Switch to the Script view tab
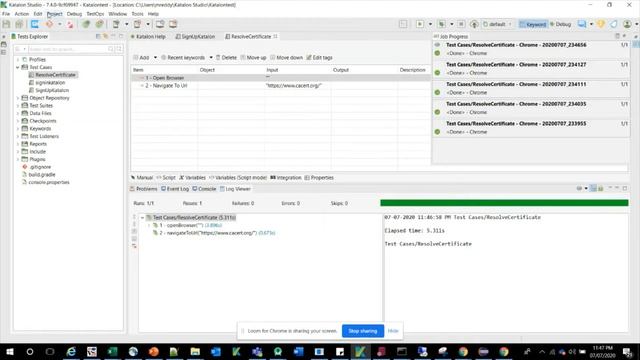This screenshot has width=640, height=360. tap(166, 178)
